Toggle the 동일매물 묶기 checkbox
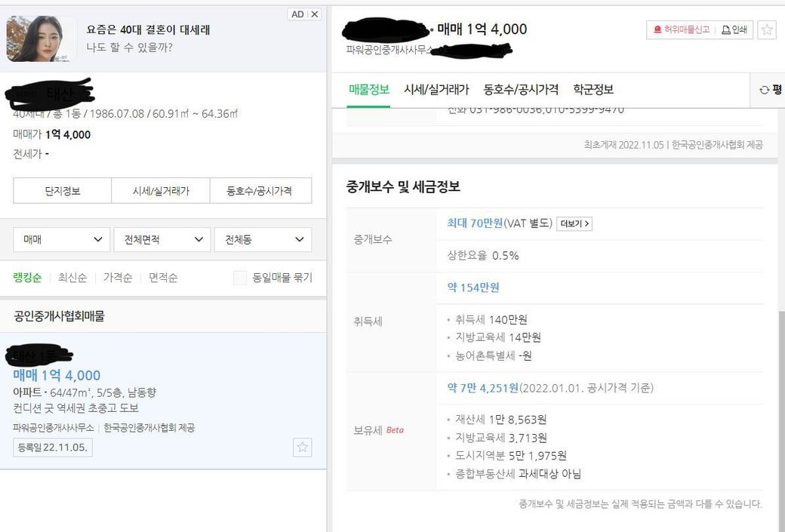785x532 pixels. (x=240, y=278)
